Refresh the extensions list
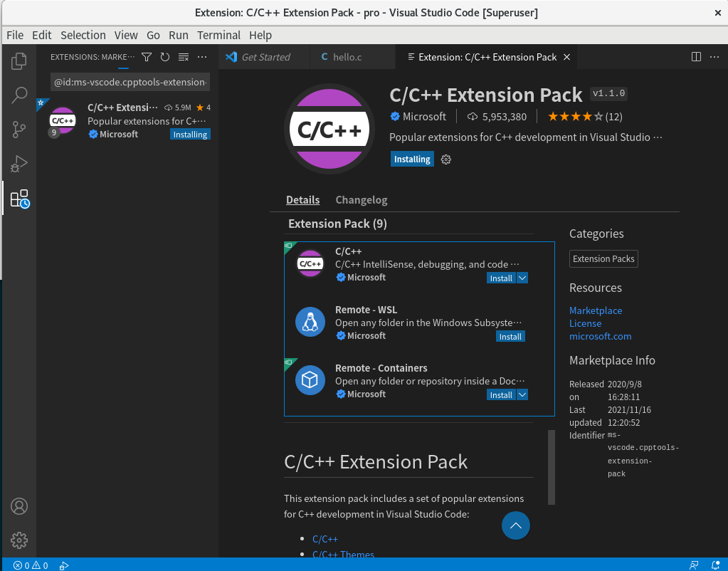 pyautogui.click(x=165, y=57)
